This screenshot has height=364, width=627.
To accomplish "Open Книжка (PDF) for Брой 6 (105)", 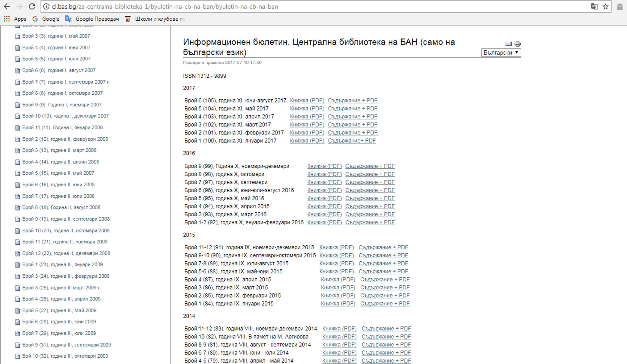I will click(x=307, y=100).
